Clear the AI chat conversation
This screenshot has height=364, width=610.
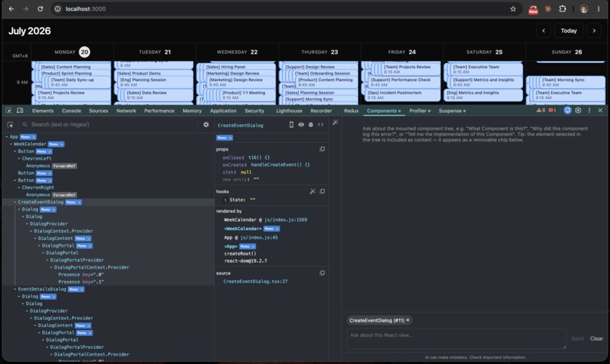596,338
